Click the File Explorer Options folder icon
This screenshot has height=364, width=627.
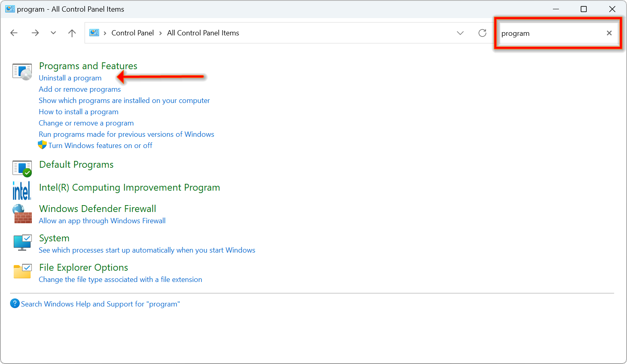pyautogui.click(x=22, y=271)
